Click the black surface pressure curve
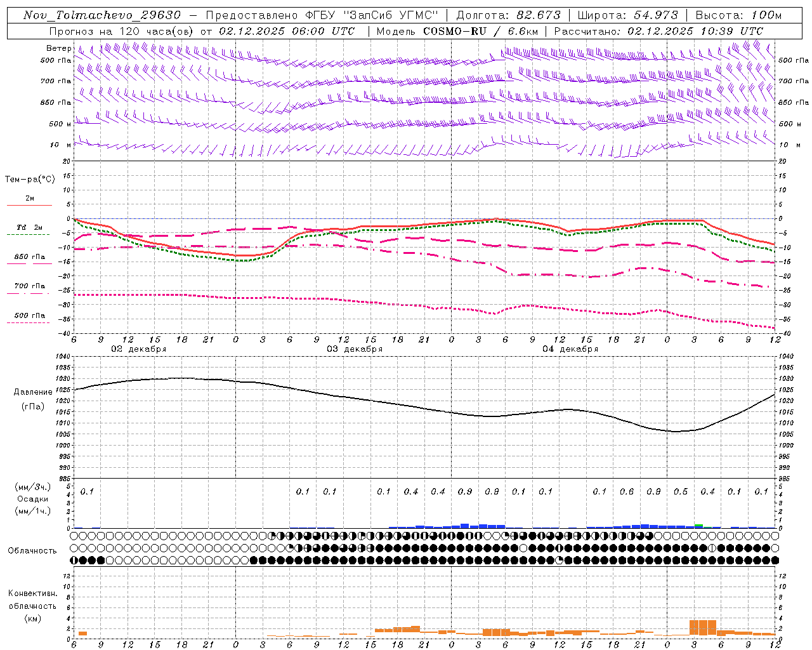The width and height of the screenshot is (812, 650). [x=425, y=408]
